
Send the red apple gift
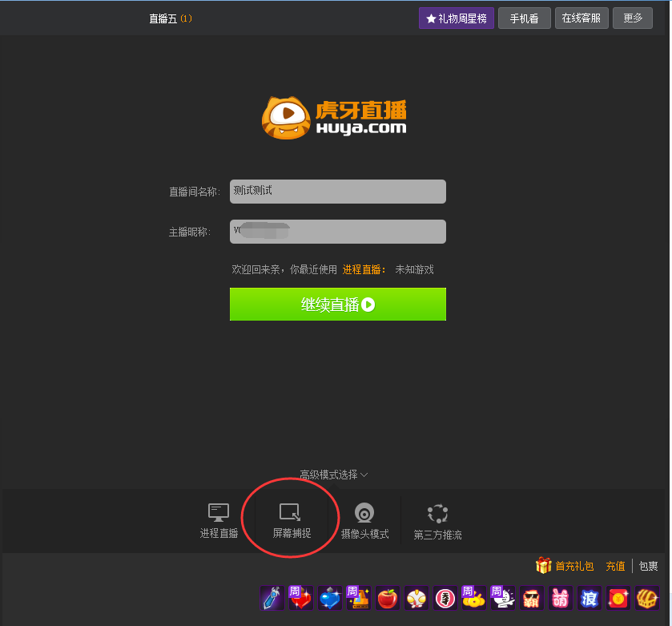click(388, 598)
